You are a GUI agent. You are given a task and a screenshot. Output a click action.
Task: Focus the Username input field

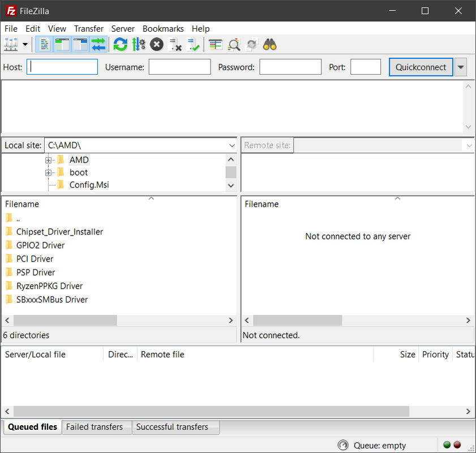(180, 67)
